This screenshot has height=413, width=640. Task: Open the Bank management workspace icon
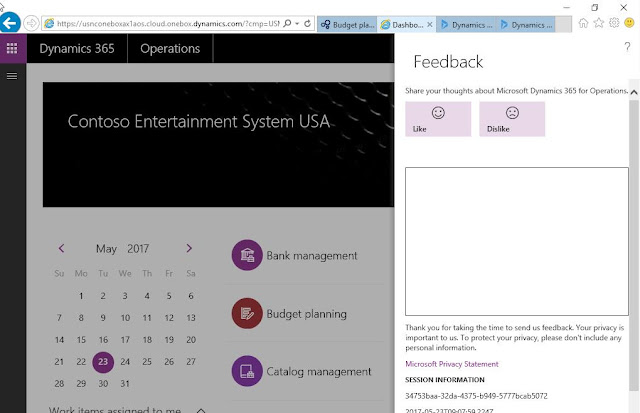(x=247, y=255)
